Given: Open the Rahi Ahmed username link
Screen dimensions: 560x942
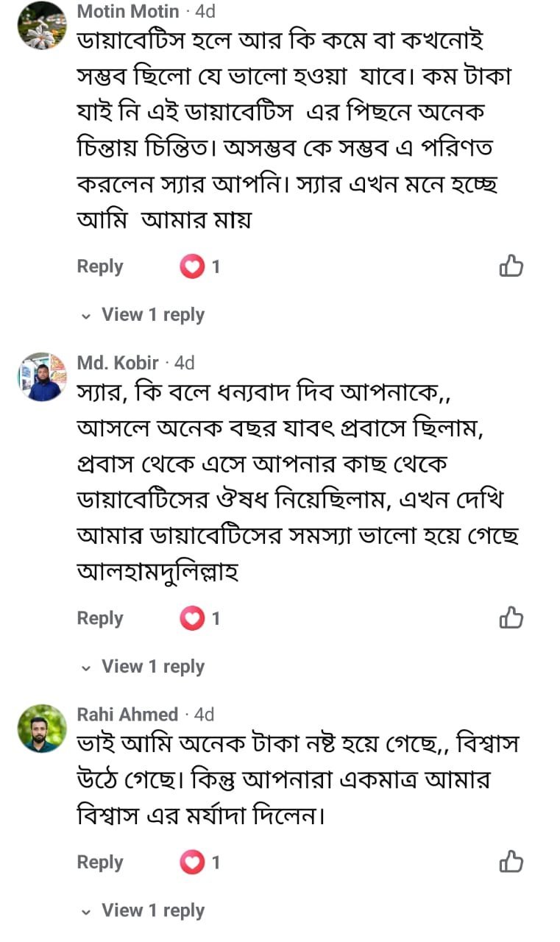Looking at the screenshot, I should (127, 715).
